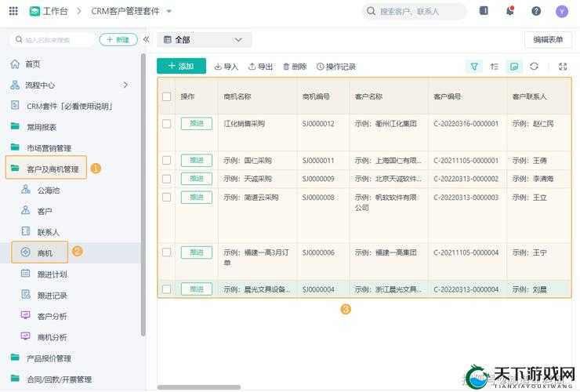This screenshot has height=392, width=580.
Task: Click the 工作台 workbench logo icon
Action: [34, 12]
